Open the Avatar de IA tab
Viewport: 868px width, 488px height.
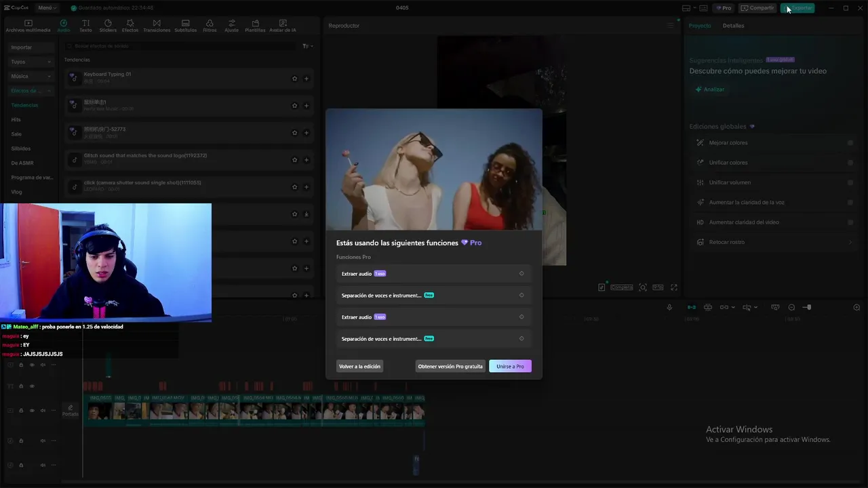[x=283, y=26]
